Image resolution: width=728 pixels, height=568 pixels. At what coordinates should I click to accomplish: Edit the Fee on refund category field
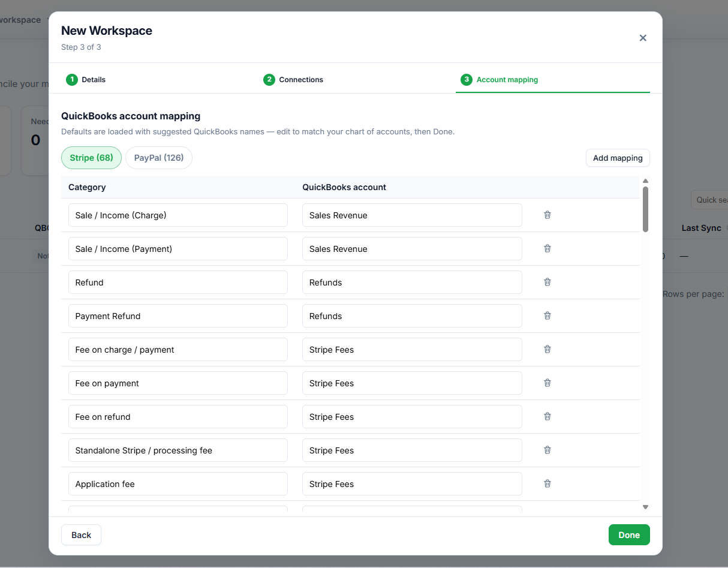pyautogui.click(x=178, y=417)
